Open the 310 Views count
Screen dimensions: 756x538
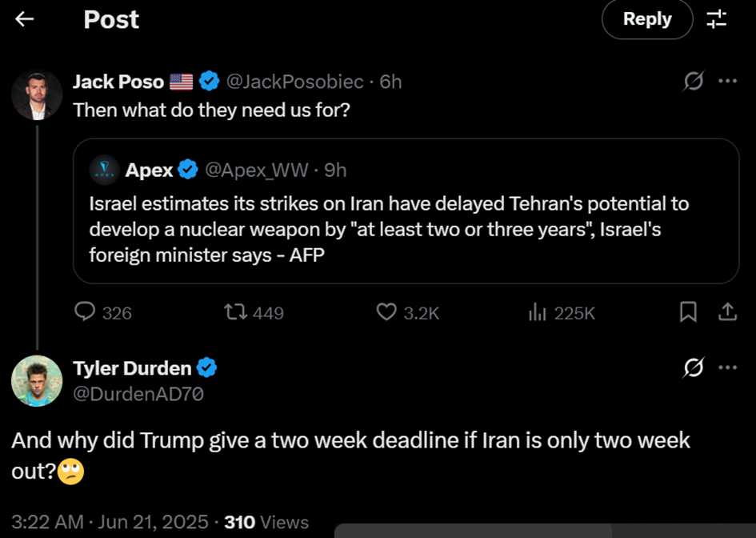(266, 522)
